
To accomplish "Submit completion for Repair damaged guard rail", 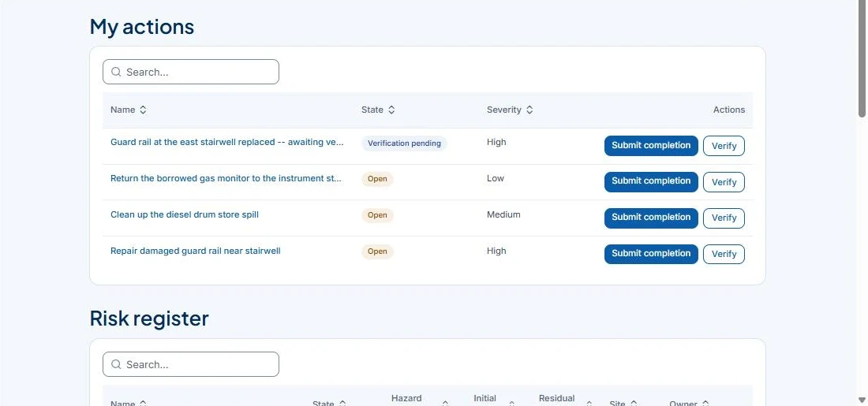I will (x=651, y=254).
